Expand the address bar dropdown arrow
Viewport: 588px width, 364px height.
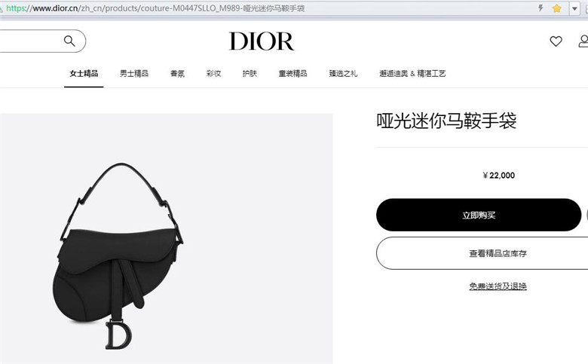(574, 8)
